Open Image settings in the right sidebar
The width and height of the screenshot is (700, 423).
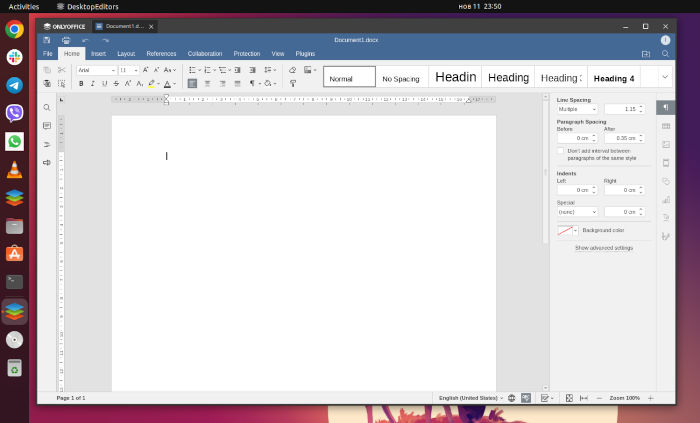pos(666,145)
